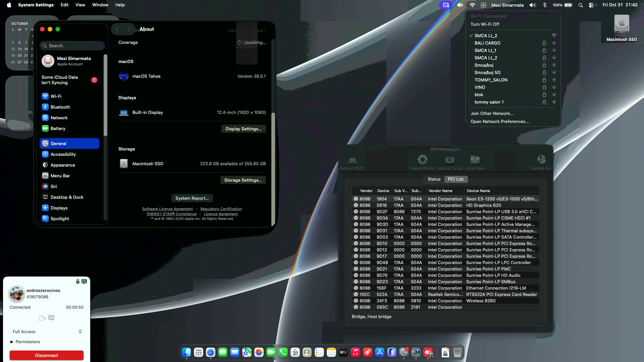This screenshot has width=644, height=362.
Task: Open App Store from the Dock
Action: click(x=380, y=352)
